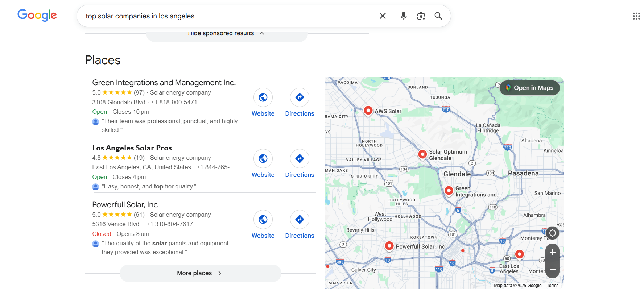This screenshot has width=644, height=295.
Task: Open the Google apps grid
Action: pos(636,16)
